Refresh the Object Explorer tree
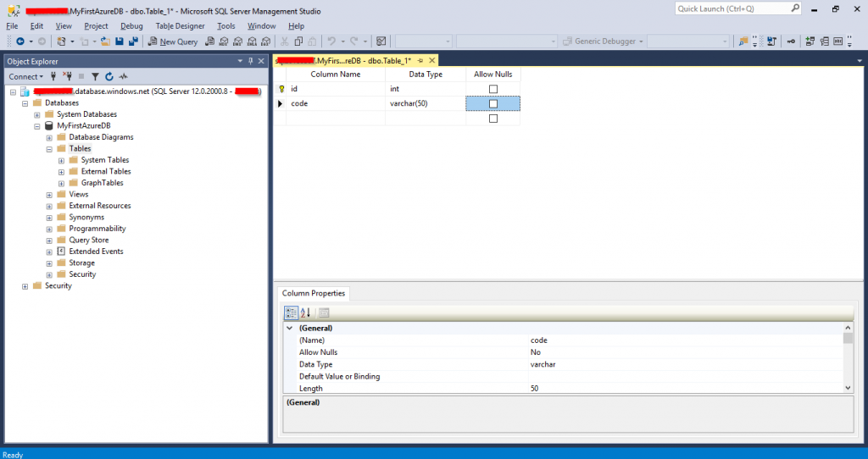 point(109,76)
